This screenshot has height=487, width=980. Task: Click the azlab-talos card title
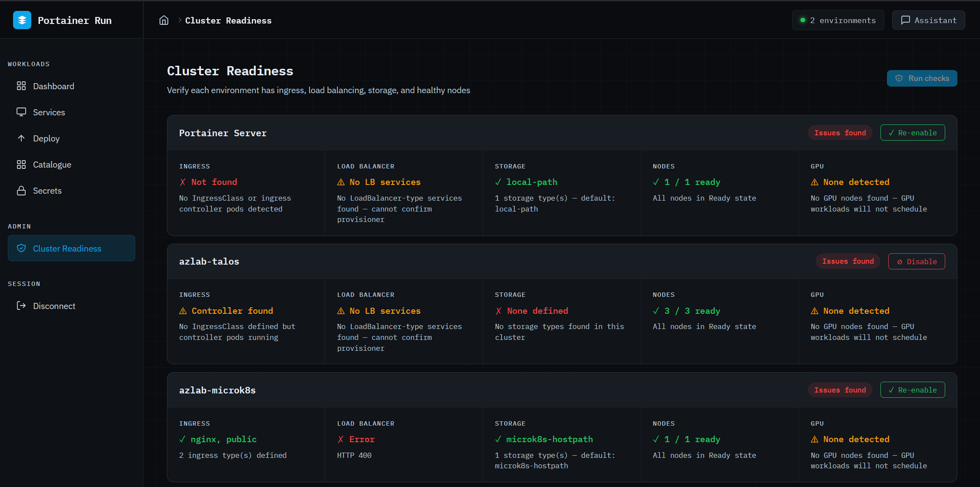pos(209,262)
